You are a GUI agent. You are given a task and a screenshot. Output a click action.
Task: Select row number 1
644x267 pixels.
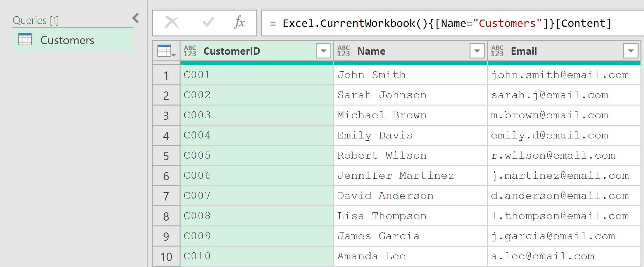[166, 75]
